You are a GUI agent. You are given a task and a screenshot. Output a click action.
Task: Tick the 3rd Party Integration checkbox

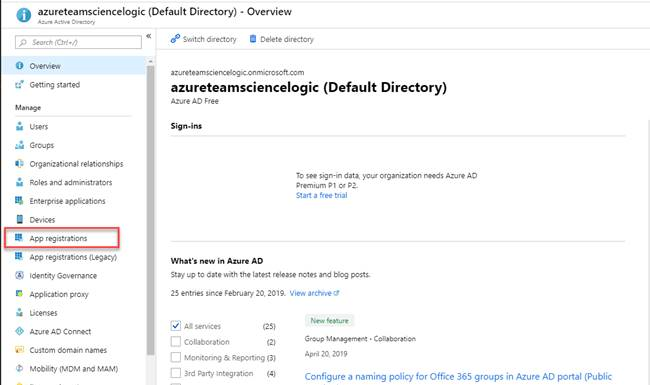(176, 373)
